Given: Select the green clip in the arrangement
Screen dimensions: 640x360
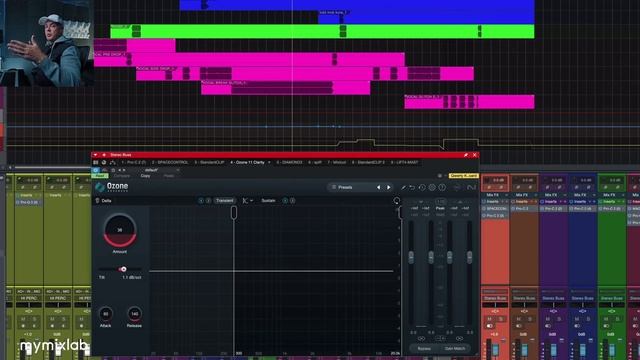Looking at the screenshot, I should (x=322, y=31).
